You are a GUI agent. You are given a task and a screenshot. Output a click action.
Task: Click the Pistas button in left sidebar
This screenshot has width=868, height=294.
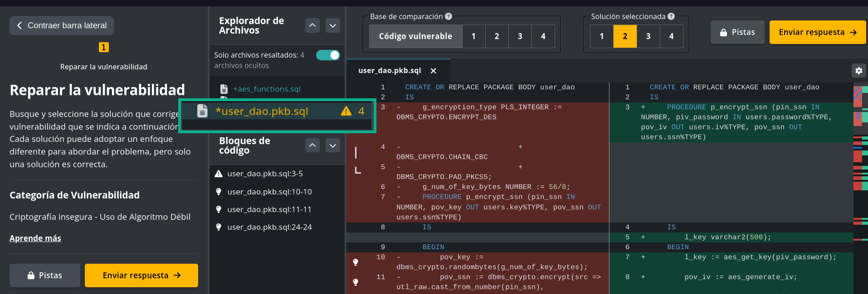pos(45,275)
